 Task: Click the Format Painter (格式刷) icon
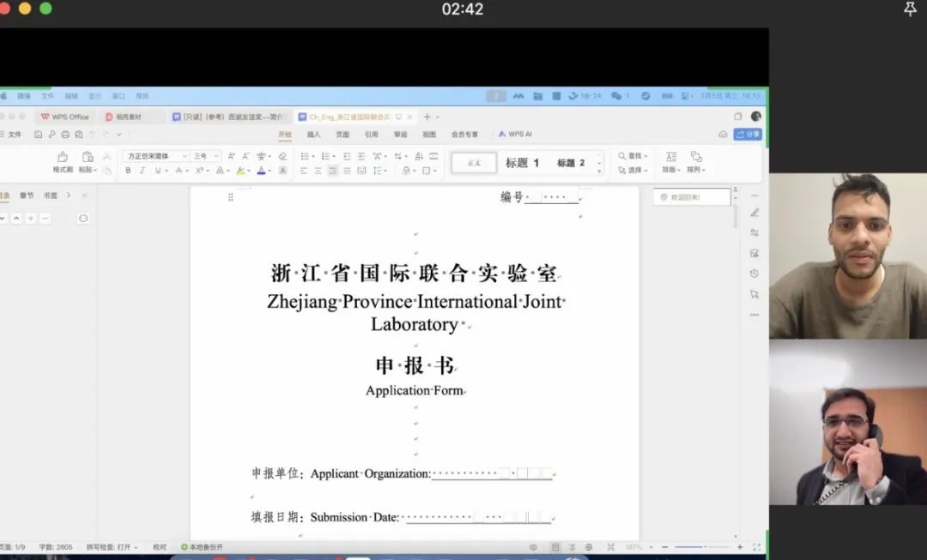tap(63, 157)
